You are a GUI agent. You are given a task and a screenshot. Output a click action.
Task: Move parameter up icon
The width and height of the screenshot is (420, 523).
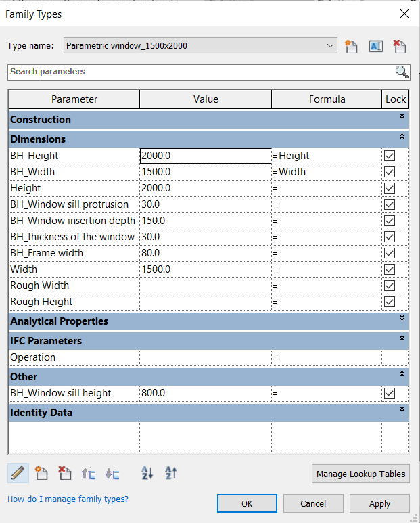pyautogui.click(x=88, y=474)
